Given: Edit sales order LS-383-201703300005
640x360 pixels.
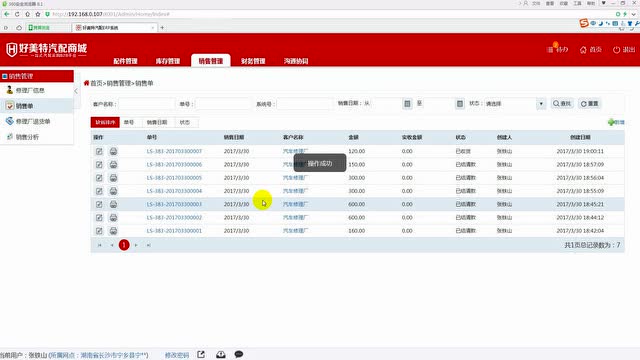Looking at the screenshot, I should pyautogui.click(x=99, y=178).
